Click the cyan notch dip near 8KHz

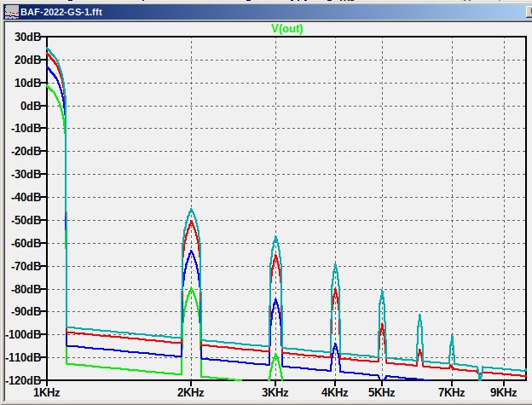(x=480, y=377)
